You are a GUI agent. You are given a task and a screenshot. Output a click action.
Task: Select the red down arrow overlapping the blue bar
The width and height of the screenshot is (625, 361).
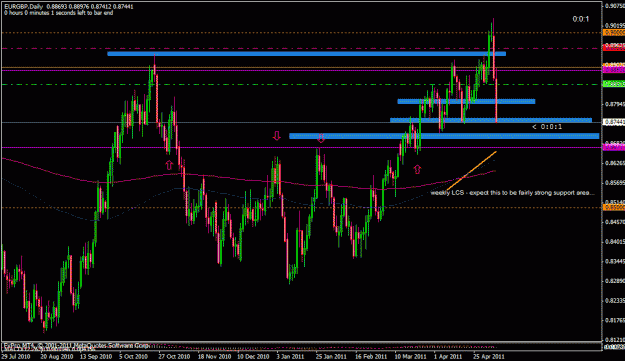pyautogui.click(x=320, y=138)
